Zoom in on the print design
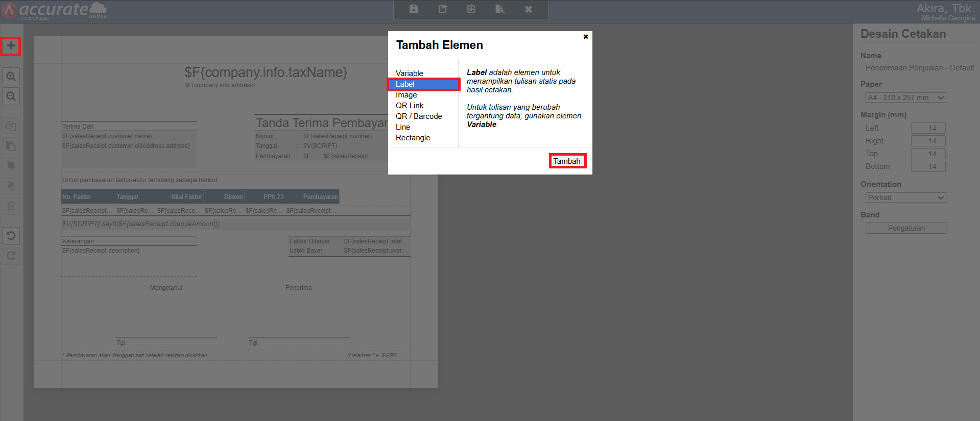 [x=11, y=77]
